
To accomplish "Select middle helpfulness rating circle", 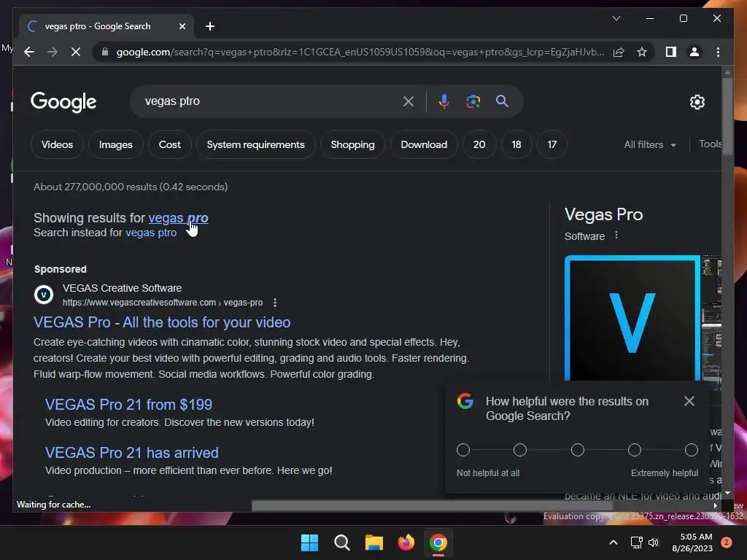I will pyautogui.click(x=578, y=450).
